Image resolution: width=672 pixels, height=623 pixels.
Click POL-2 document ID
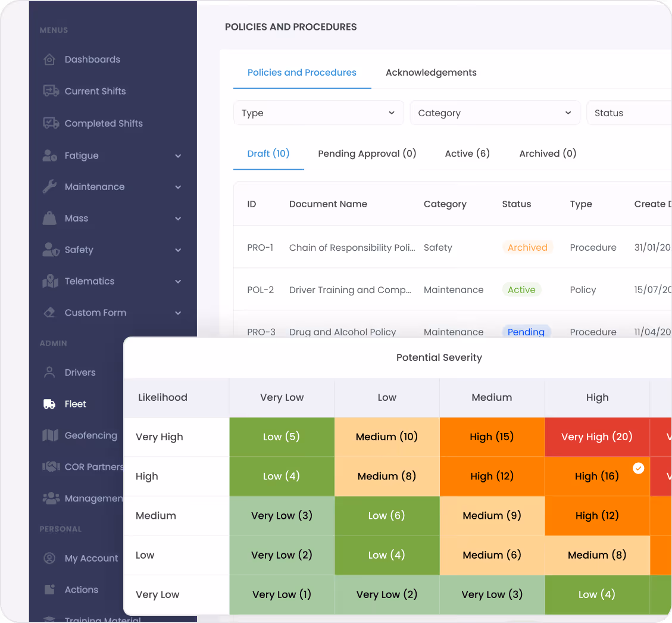260,290
